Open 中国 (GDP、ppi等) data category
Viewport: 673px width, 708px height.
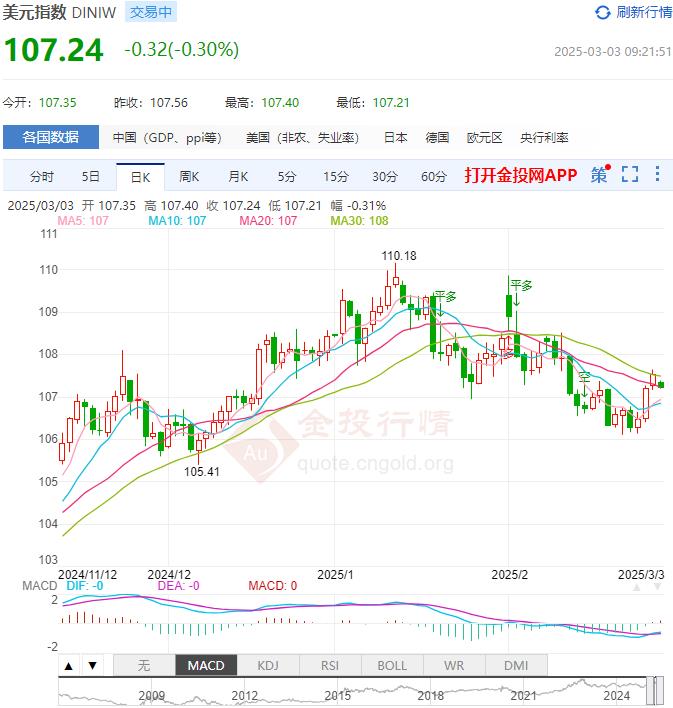tap(167, 137)
